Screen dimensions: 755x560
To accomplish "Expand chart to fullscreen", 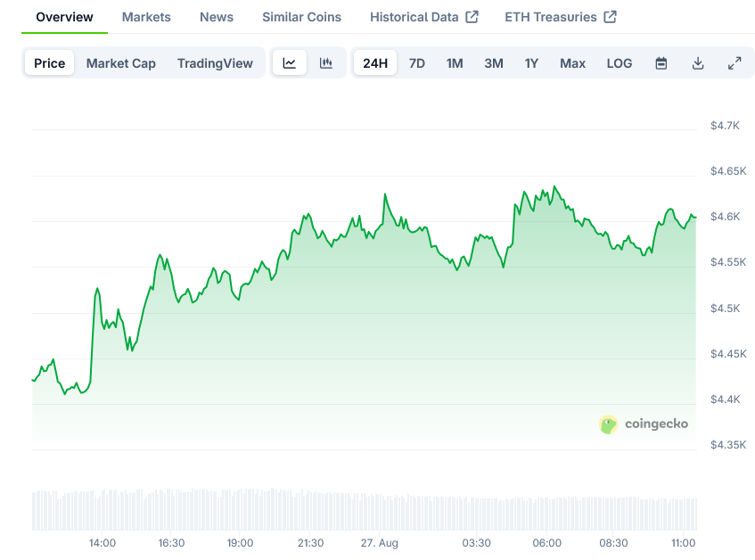I will (x=734, y=63).
